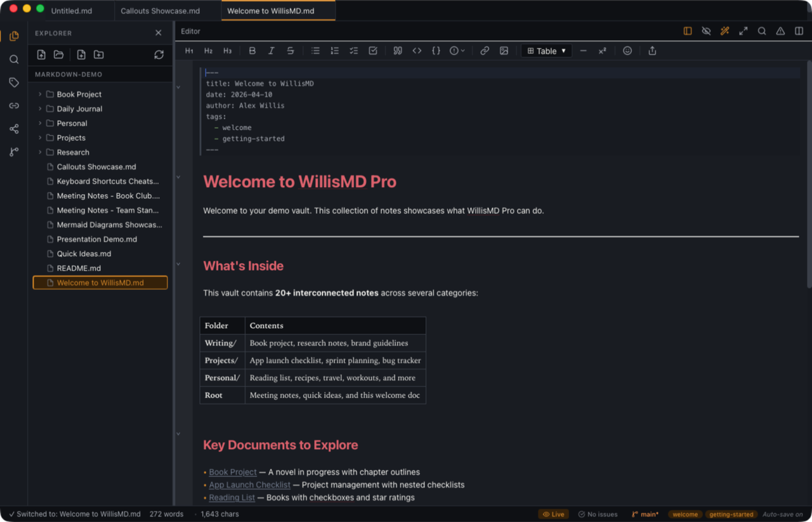Click the open file icon in Explorer

pos(41,55)
